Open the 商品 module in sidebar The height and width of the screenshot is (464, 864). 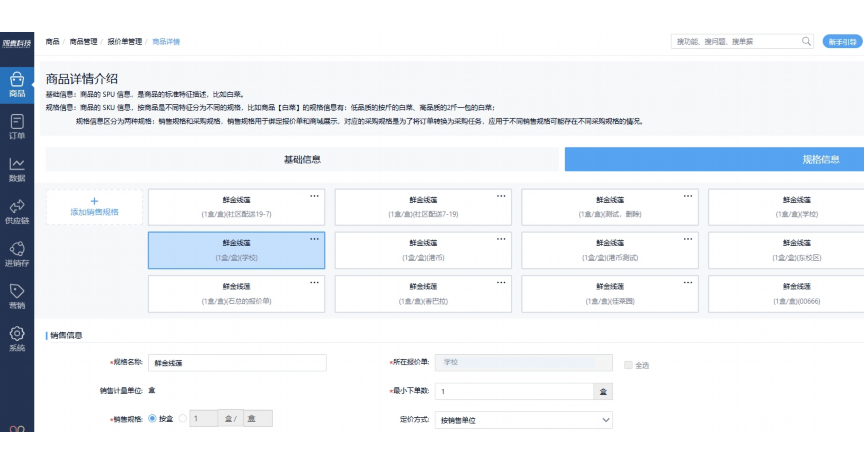point(17,85)
